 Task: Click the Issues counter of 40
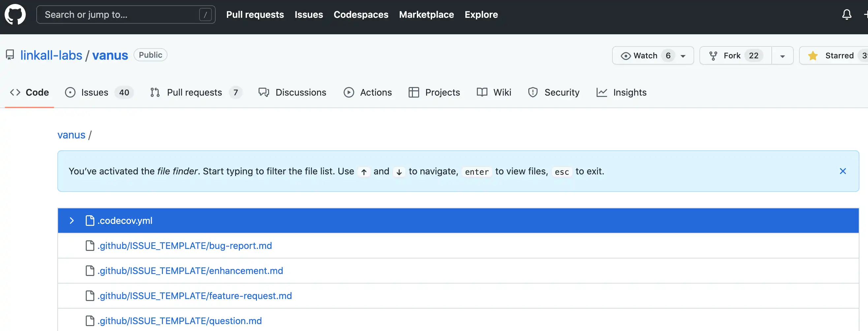pos(124,92)
